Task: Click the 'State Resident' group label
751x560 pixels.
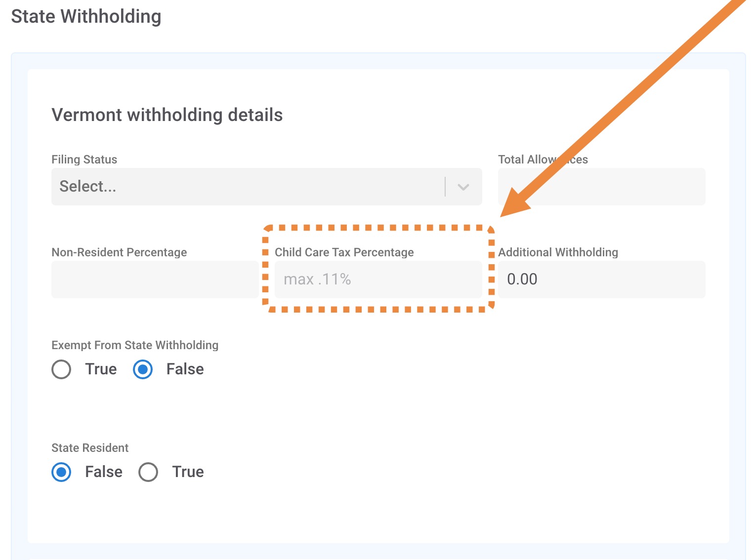Action: click(90, 448)
